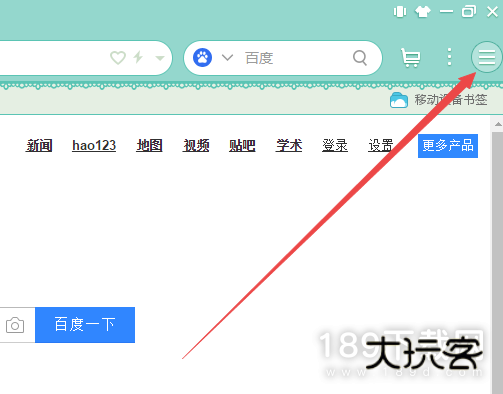Open the 新闻 link

39,145
